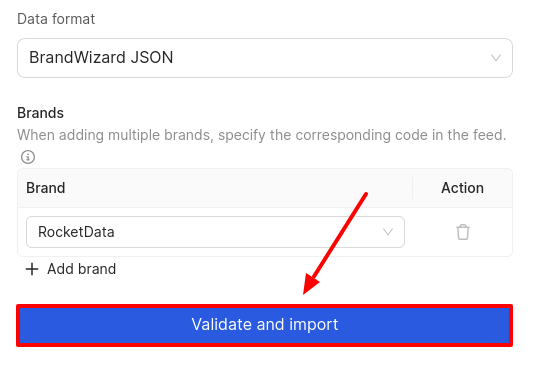The width and height of the screenshot is (535, 371).
Task: Open the BrandWizard JSON combo box
Action: click(x=265, y=58)
